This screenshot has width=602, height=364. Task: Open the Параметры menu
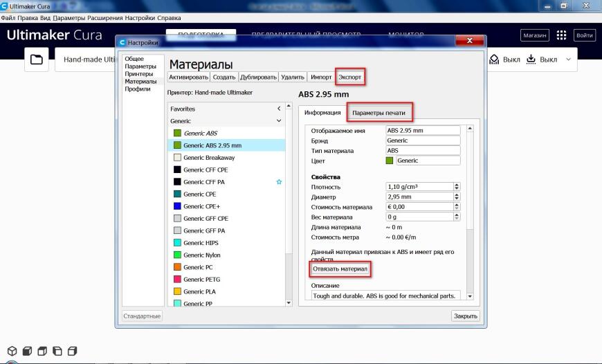(69, 18)
